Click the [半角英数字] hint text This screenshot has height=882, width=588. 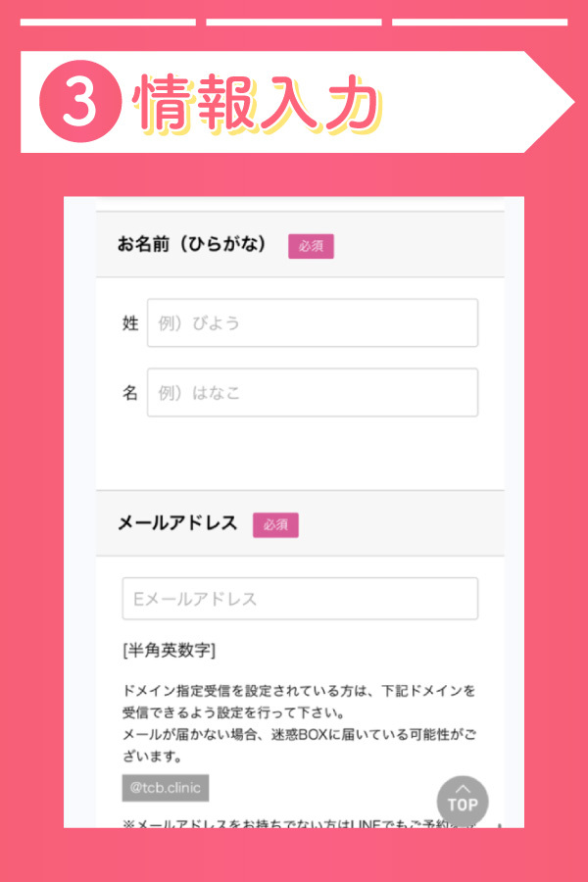pos(170,651)
